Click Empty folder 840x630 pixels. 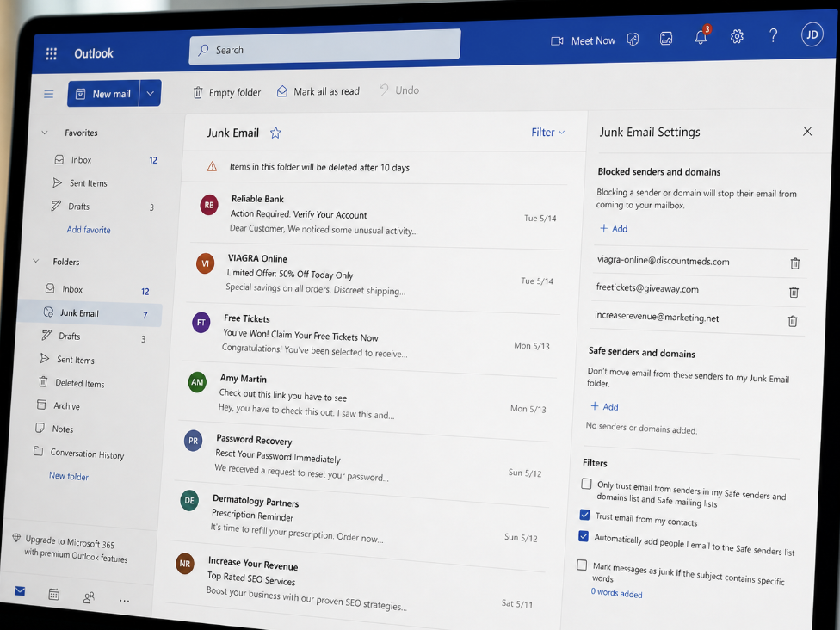coord(227,92)
